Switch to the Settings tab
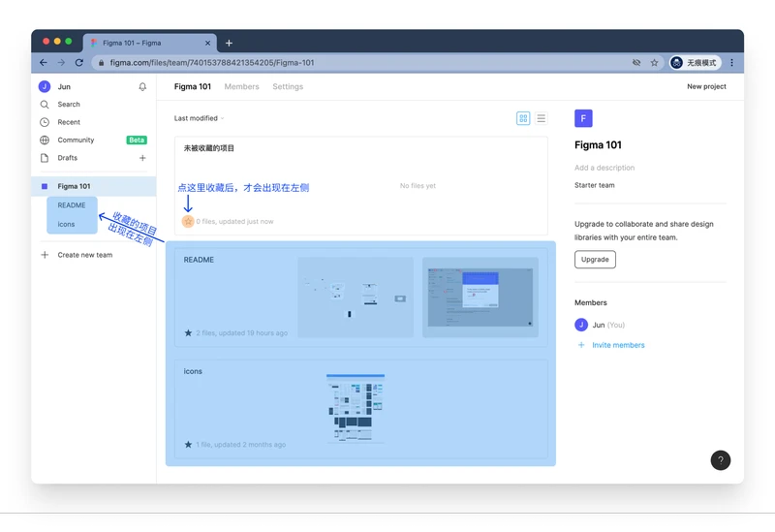The image size is (775, 532). point(288,86)
